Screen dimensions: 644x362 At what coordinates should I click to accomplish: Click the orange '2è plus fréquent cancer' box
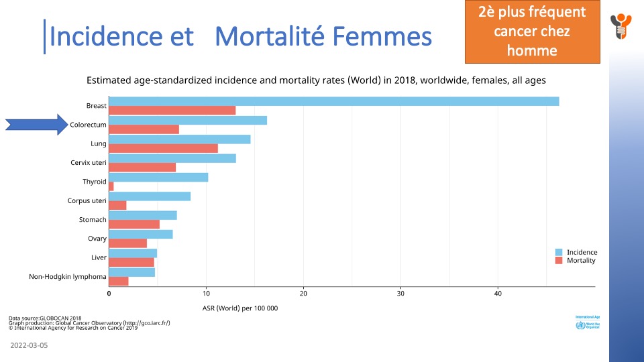[532, 31]
